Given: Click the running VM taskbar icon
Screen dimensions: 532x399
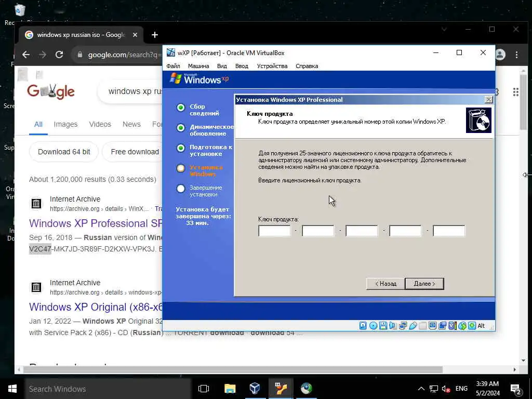Looking at the screenshot, I should [281, 389].
